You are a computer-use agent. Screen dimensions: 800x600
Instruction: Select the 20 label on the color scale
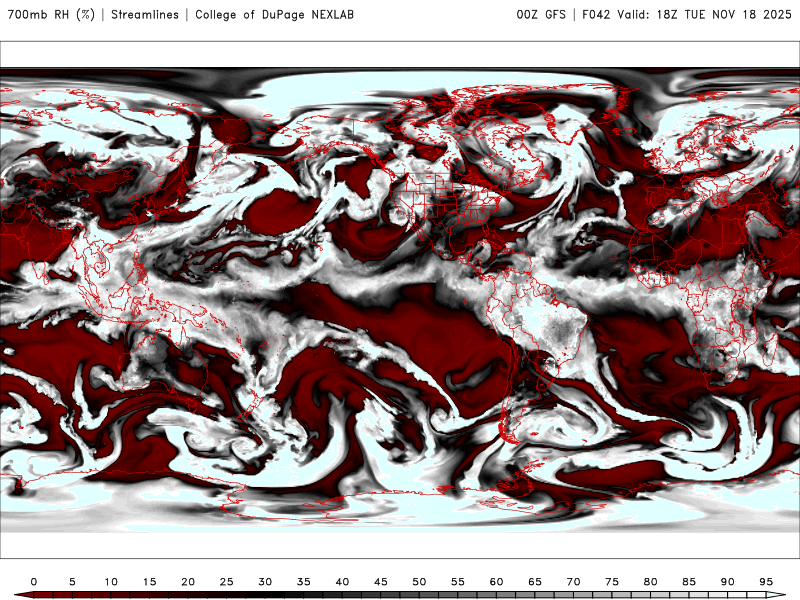tap(188, 582)
